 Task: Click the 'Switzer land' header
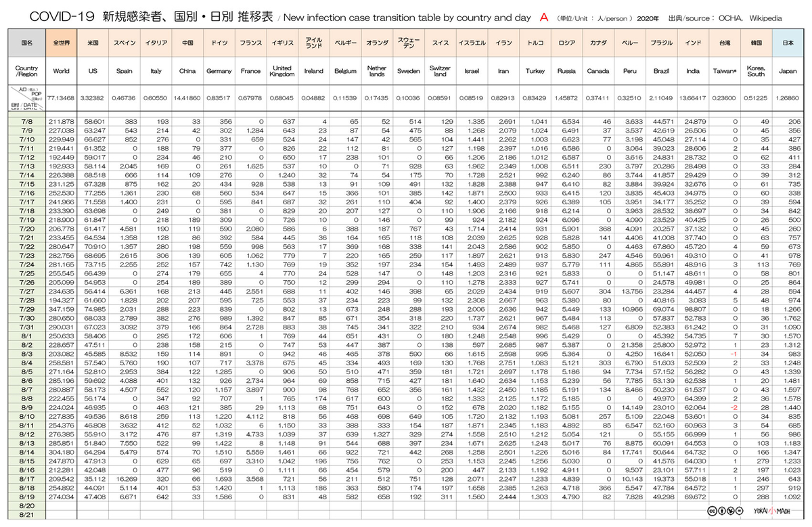pos(440,71)
